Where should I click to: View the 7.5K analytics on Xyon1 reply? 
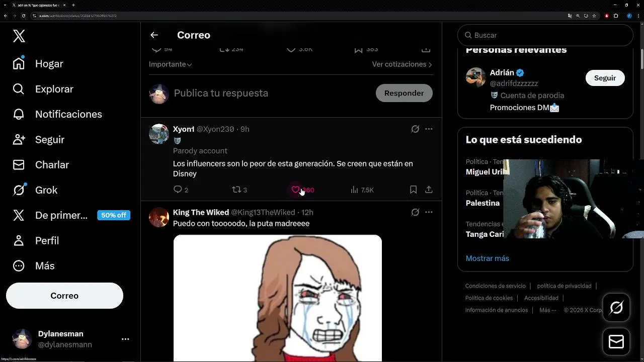pos(362,190)
